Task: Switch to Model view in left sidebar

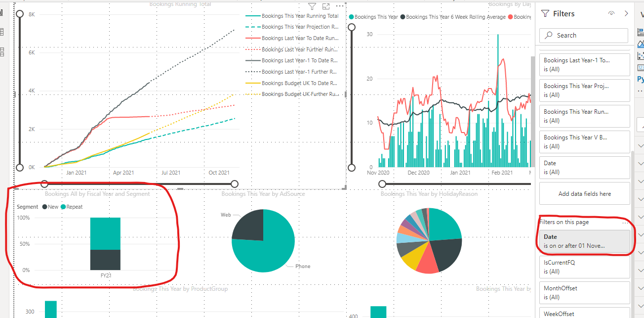Action: [1, 51]
